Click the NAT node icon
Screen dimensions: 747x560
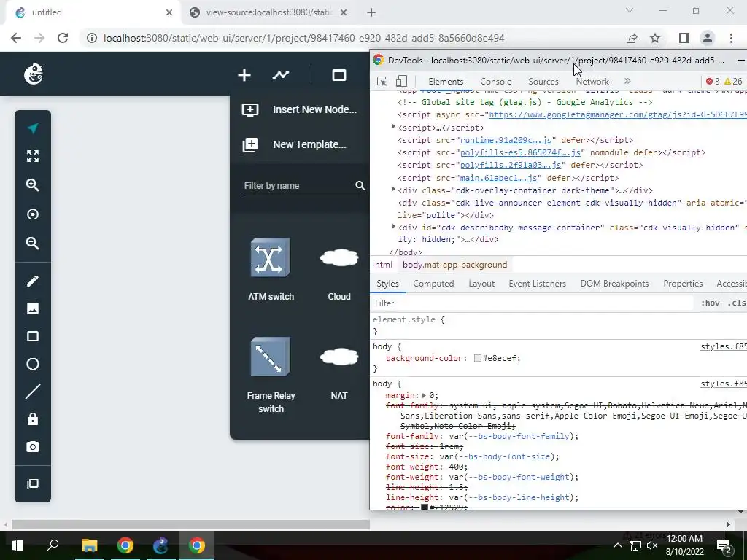[338, 357]
